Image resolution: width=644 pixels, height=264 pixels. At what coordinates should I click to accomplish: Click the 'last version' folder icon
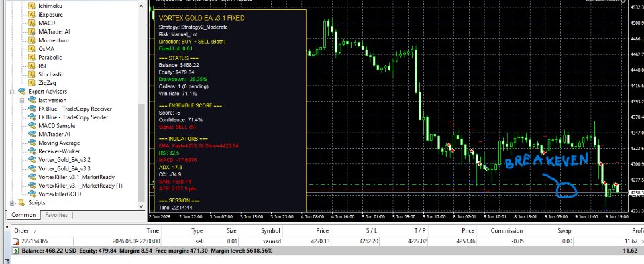pyautogui.click(x=32, y=100)
